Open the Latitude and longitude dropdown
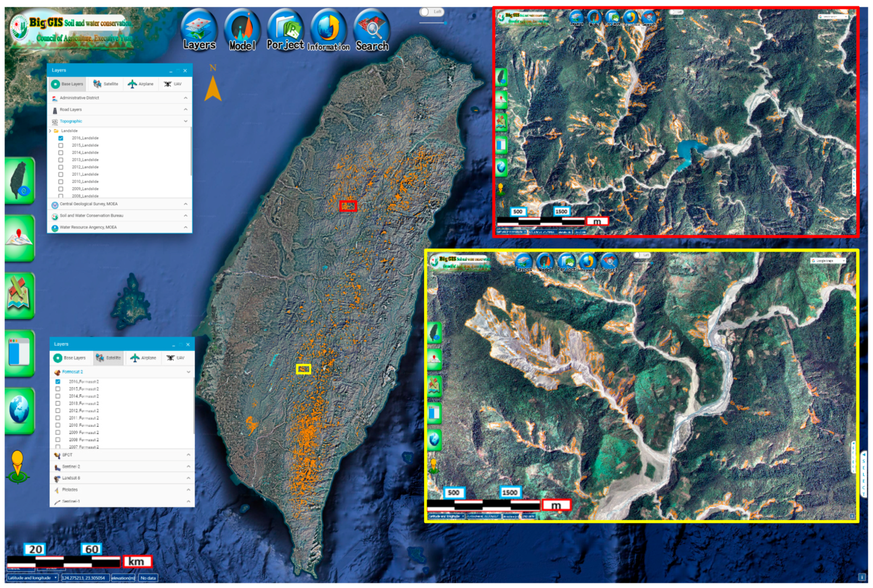873x588 pixels. click(33, 578)
